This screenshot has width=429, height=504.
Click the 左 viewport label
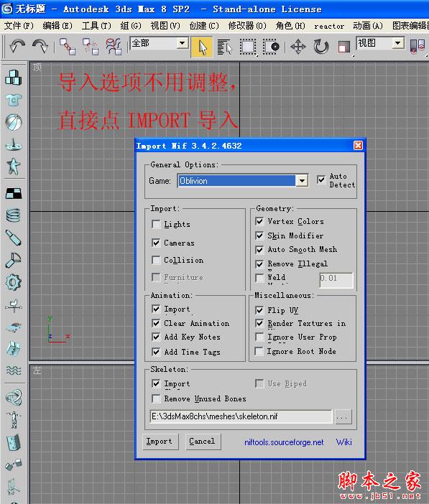(37, 370)
